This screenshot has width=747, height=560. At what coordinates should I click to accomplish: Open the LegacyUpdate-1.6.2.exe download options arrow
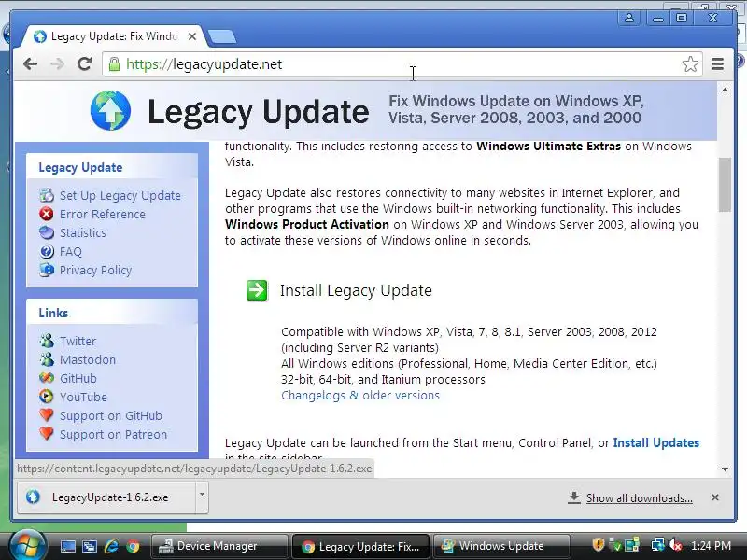[202, 496]
